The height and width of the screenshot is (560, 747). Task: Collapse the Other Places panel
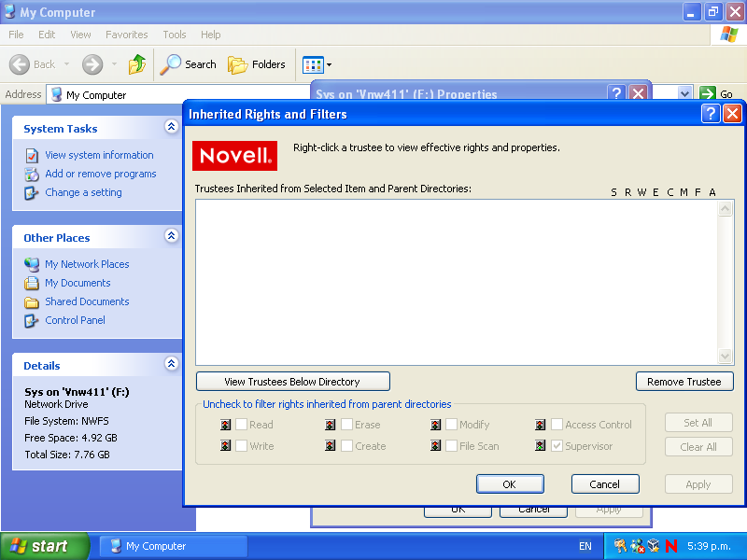click(x=172, y=236)
